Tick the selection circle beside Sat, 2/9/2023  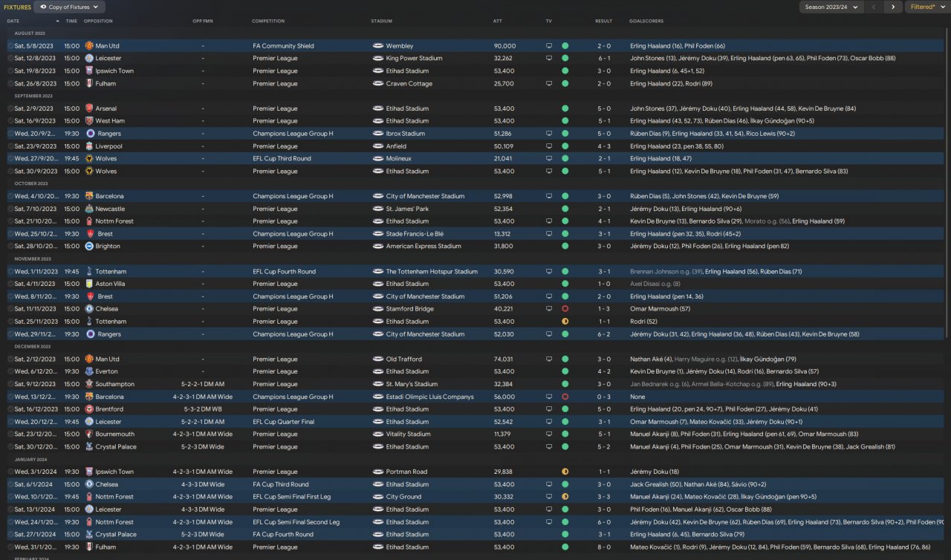10,108
